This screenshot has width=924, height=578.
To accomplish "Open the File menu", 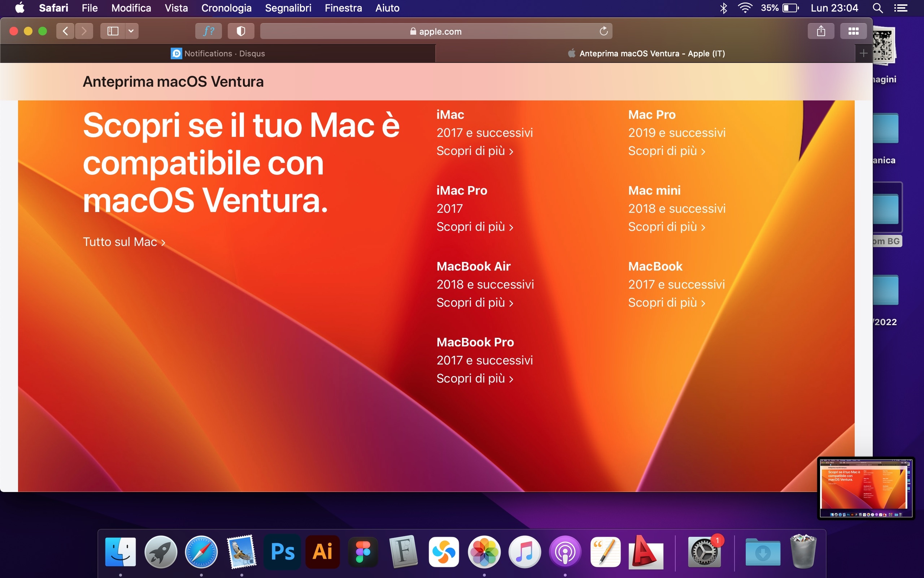I will (x=90, y=8).
